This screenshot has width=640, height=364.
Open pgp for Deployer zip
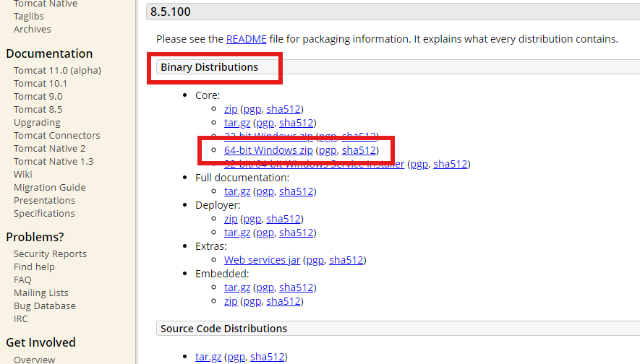[x=252, y=219]
